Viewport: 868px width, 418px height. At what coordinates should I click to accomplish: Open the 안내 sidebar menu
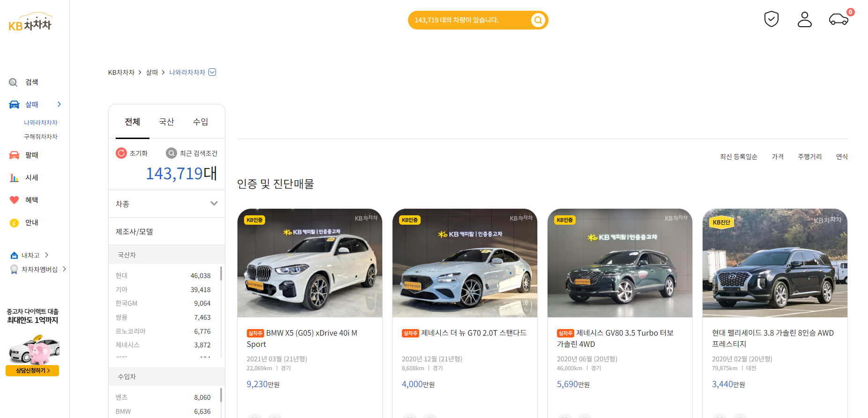(x=32, y=223)
